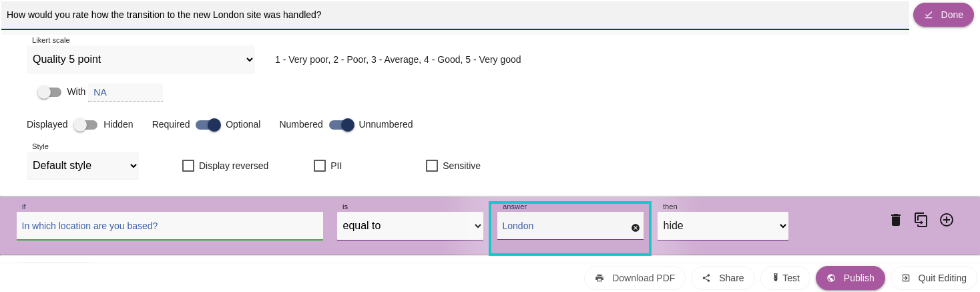Viewport: 980px width, 292px height.
Task: Click the test tube Test icon
Action: [776, 278]
